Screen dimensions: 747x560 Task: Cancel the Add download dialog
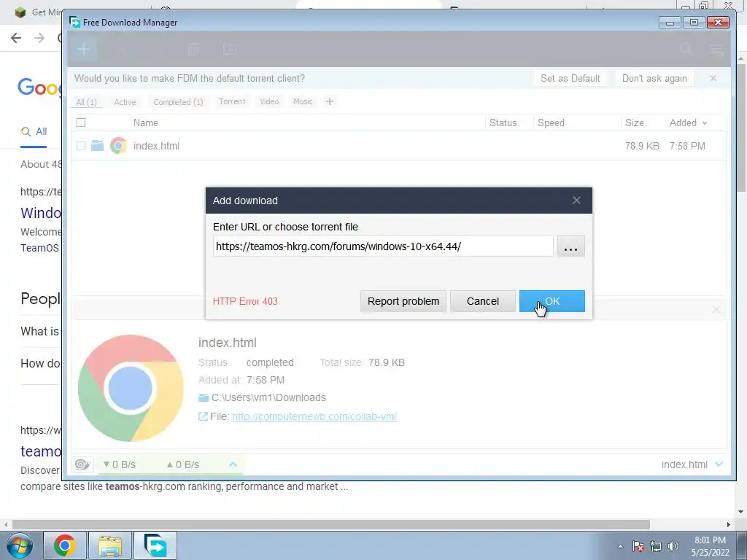[x=483, y=301]
